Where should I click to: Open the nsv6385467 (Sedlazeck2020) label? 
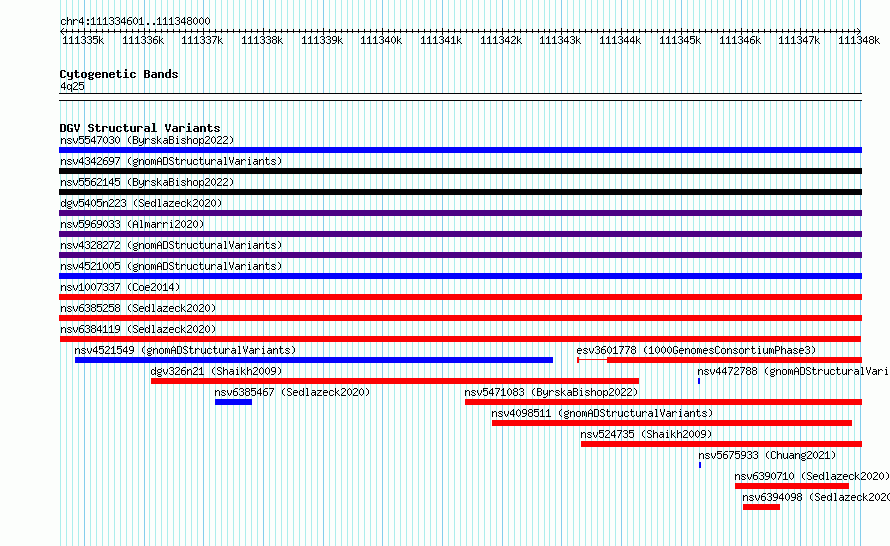click(292, 392)
